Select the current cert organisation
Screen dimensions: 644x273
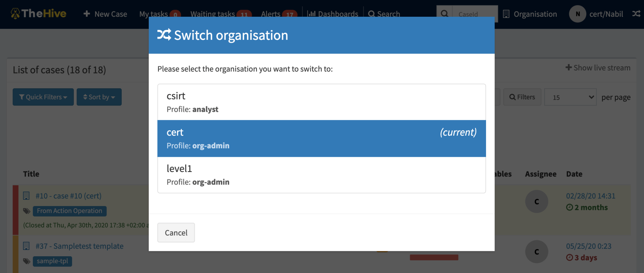321,138
